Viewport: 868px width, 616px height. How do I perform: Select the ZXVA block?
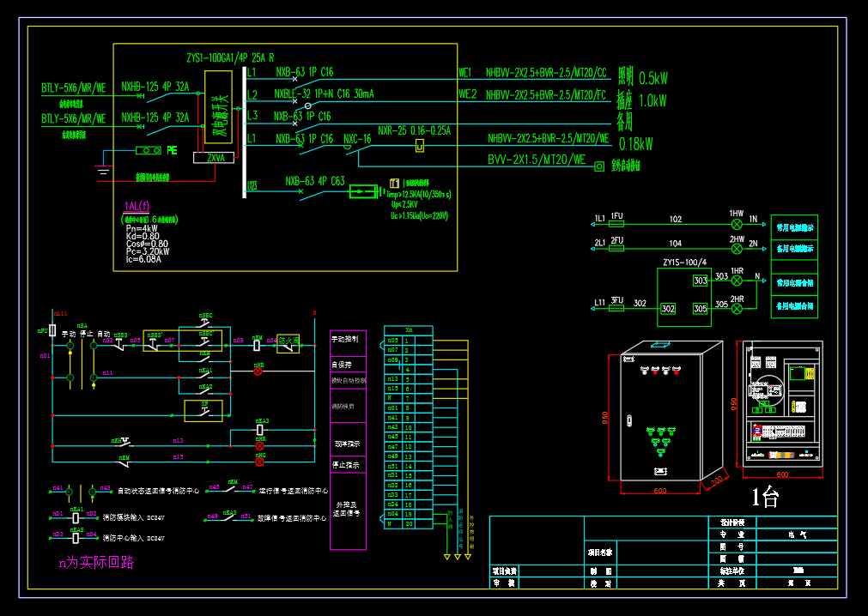[x=214, y=158]
